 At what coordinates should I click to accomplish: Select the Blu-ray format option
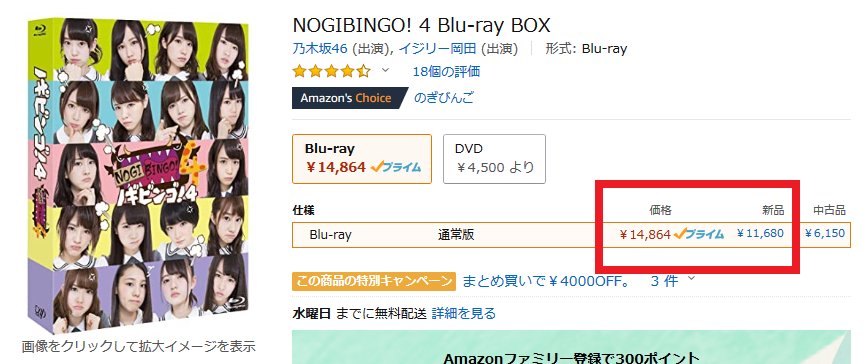pos(362,159)
